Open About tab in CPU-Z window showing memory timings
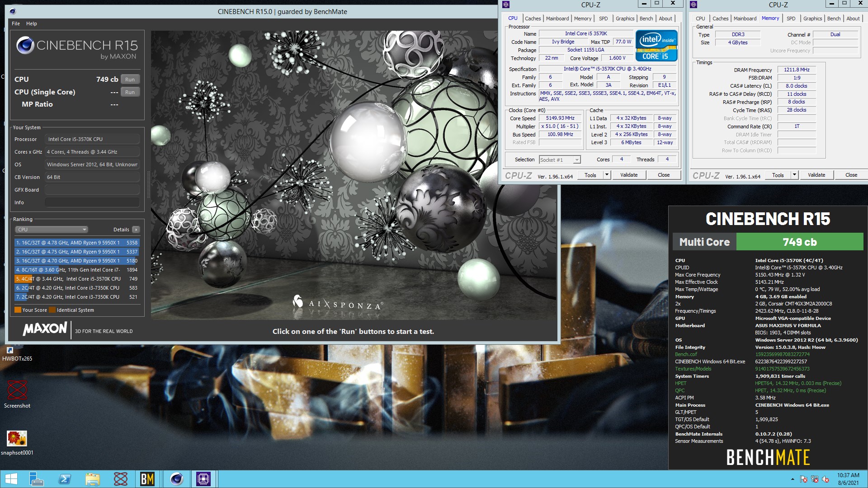This screenshot has width=868, height=488. (853, 19)
